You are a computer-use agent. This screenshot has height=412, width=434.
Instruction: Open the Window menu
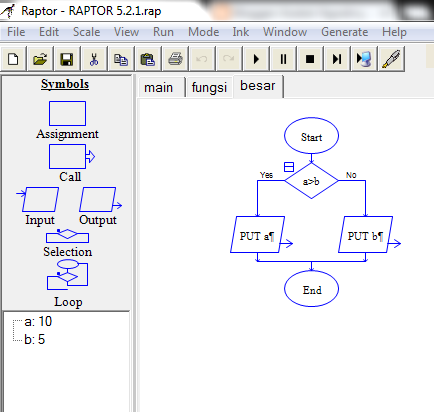[x=285, y=32]
